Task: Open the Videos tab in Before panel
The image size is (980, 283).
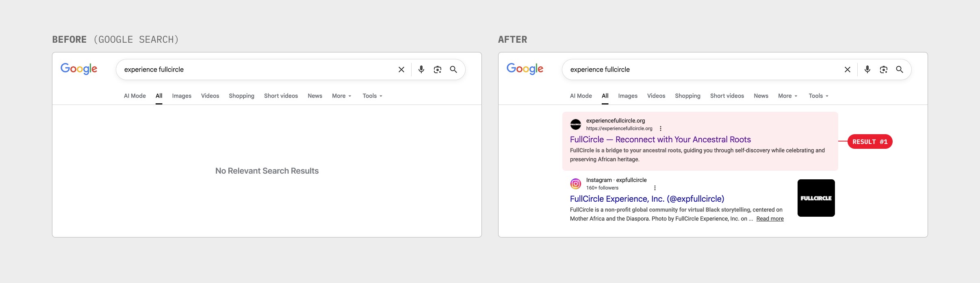Action: pyautogui.click(x=210, y=96)
